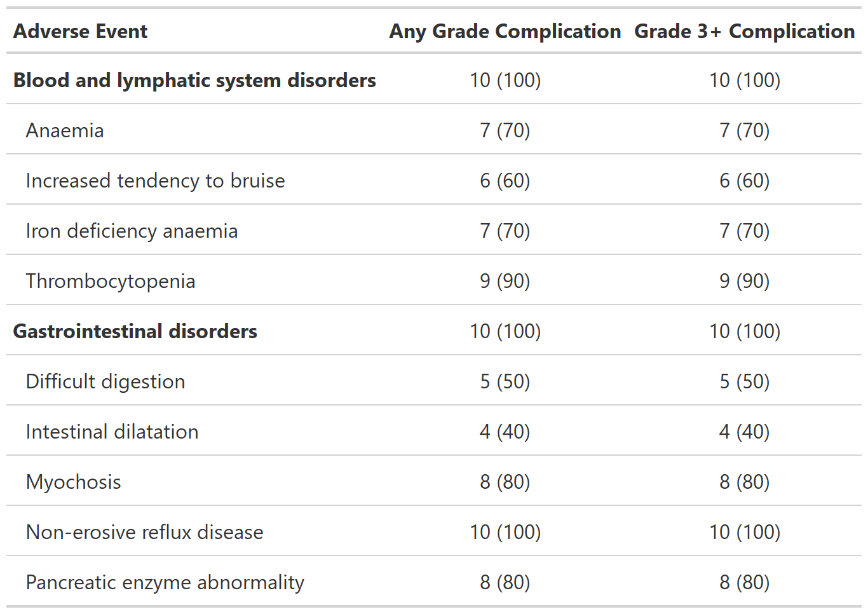Image resolution: width=868 pixels, height=614 pixels.
Task: Select the Myochosis row label
Action: (x=74, y=482)
